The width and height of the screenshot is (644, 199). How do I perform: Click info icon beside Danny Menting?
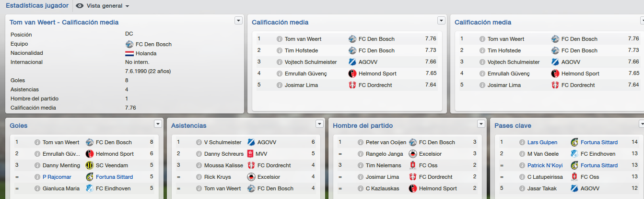37,165
